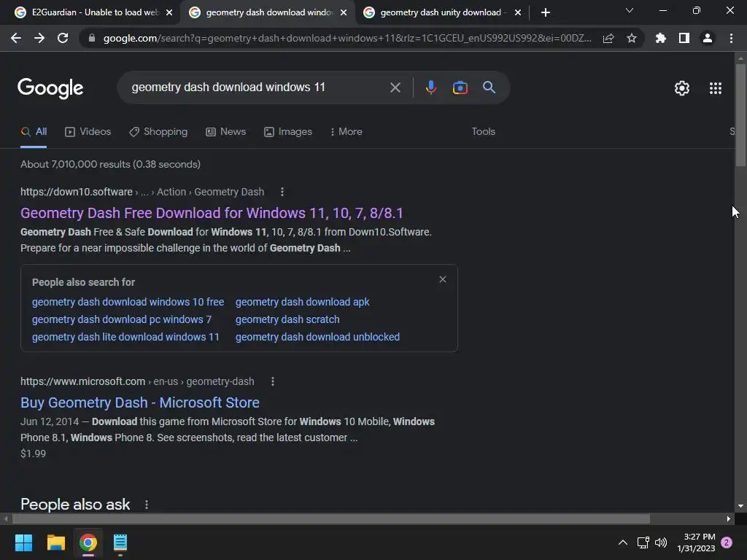This screenshot has height=560, width=747.
Task: Open the volume tray icon
Action: [x=661, y=542]
